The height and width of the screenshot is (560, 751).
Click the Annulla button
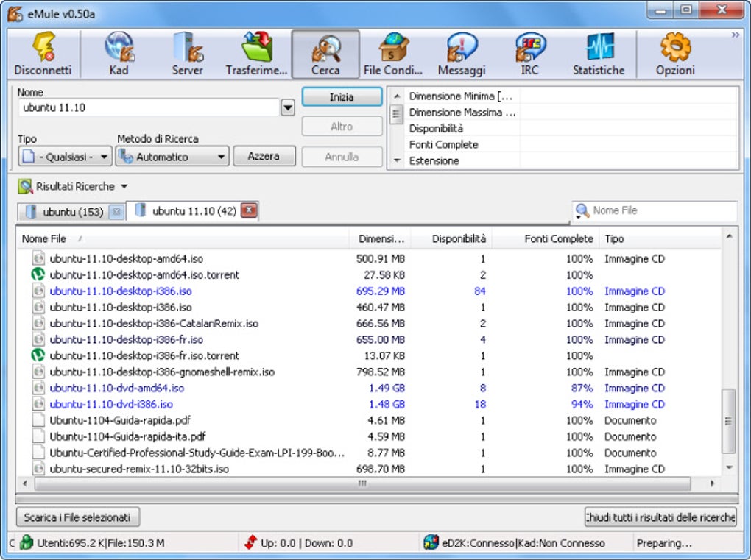[x=342, y=157]
